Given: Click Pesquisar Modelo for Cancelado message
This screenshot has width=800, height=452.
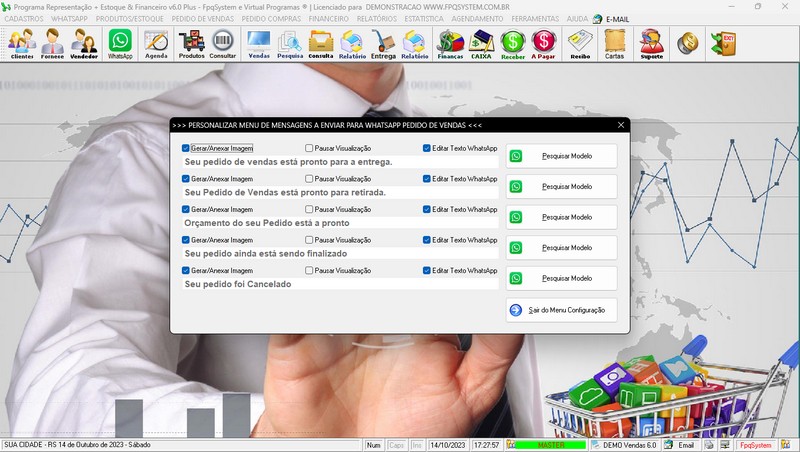Looking at the screenshot, I should click(562, 279).
